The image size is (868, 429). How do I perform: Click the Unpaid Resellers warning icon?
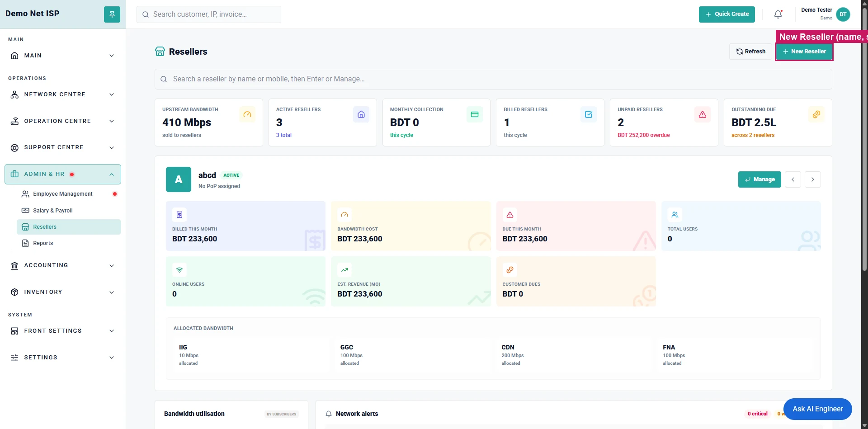click(x=703, y=114)
